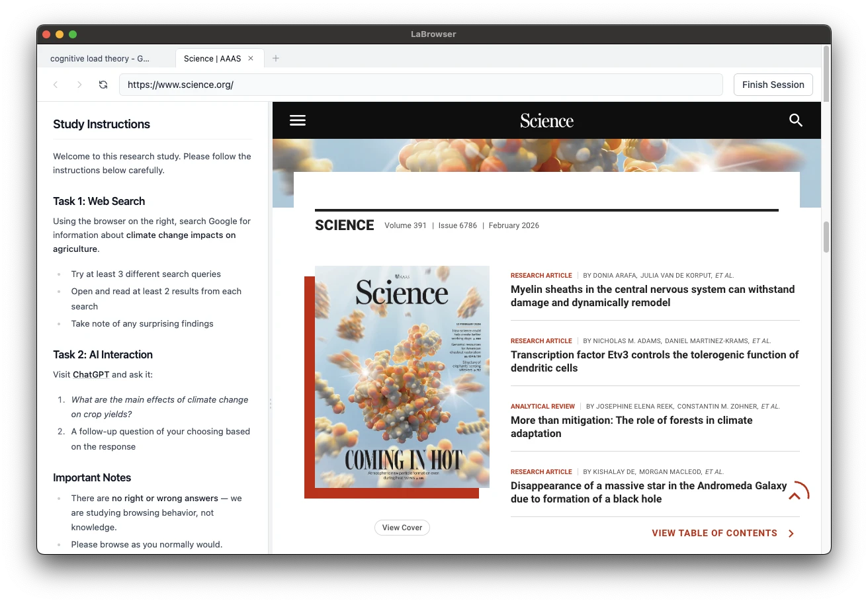Screen dimensions: 868x603
Task: Expand the VIEW TABLE OF CONTENTS chevron
Action: (791, 533)
